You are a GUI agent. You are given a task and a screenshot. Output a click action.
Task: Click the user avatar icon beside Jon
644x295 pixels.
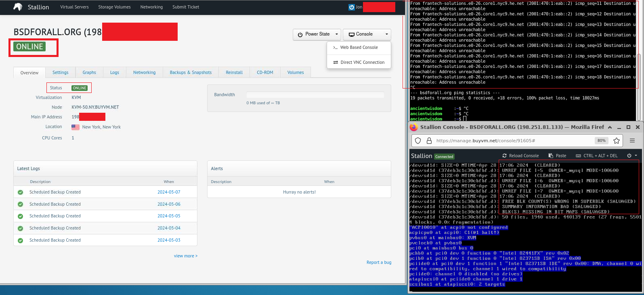click(x=351, y=7)
